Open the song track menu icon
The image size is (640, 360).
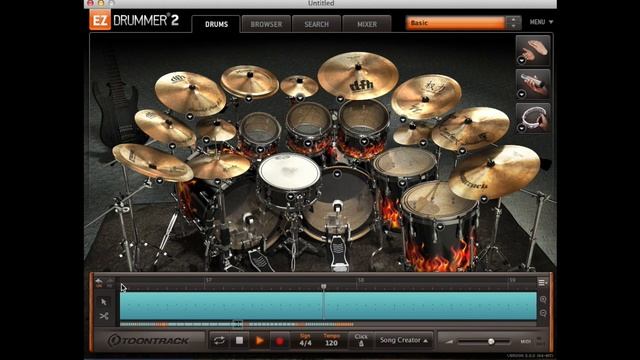click(x=542, y=282)
